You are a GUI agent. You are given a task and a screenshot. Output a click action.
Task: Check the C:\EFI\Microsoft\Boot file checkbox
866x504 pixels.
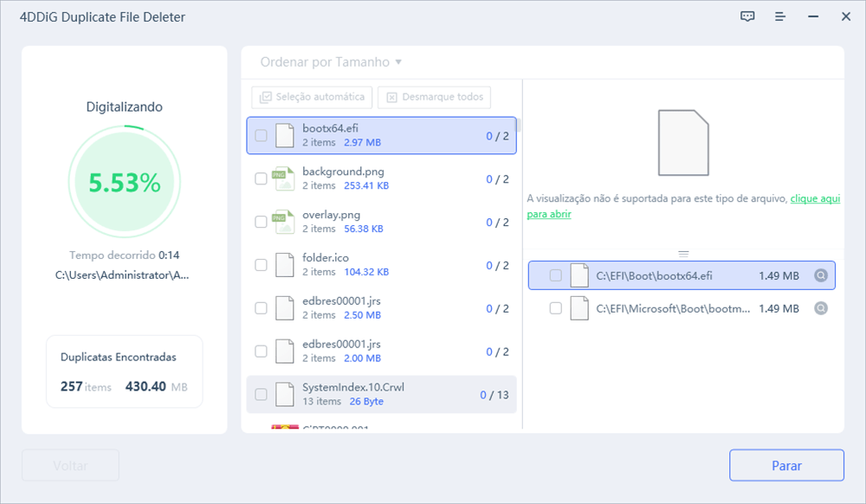[x=556, y=308]
